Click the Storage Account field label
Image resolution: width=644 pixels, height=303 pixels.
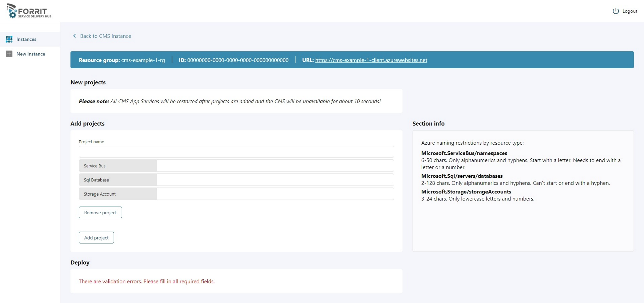pos(100,194)
